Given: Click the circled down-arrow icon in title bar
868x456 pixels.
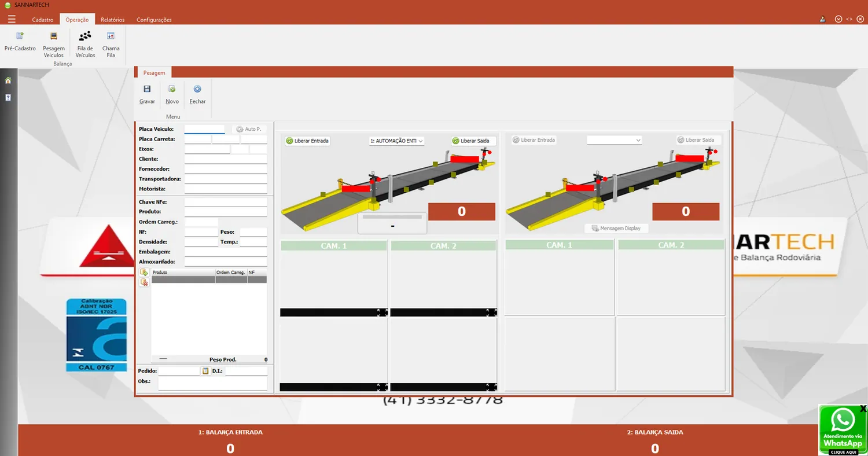Looking at the screenshot, I should 838,19.
